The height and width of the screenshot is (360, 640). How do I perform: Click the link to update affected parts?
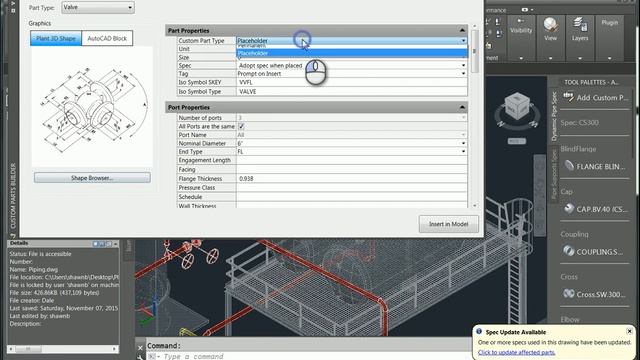[516, 352]
